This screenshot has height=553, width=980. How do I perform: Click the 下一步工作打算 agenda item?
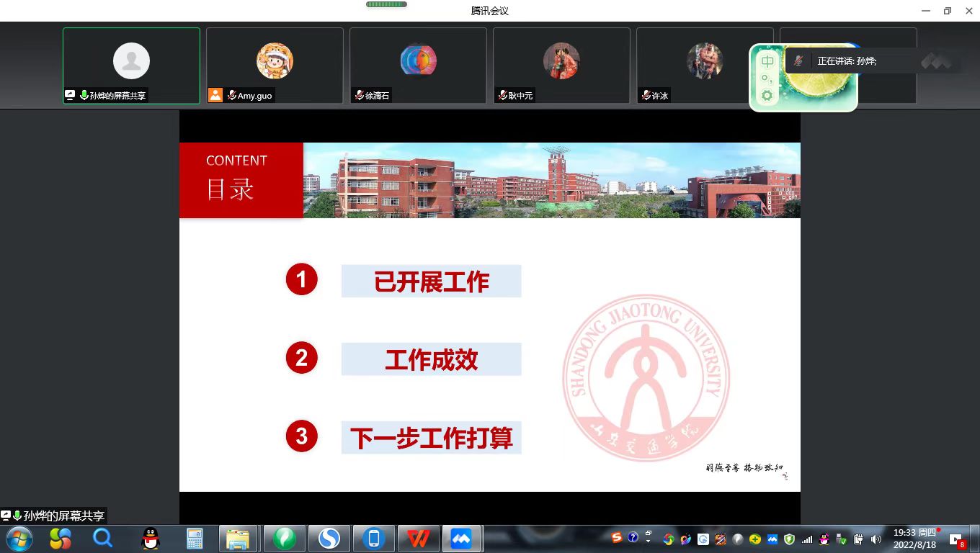click(431, 438)
